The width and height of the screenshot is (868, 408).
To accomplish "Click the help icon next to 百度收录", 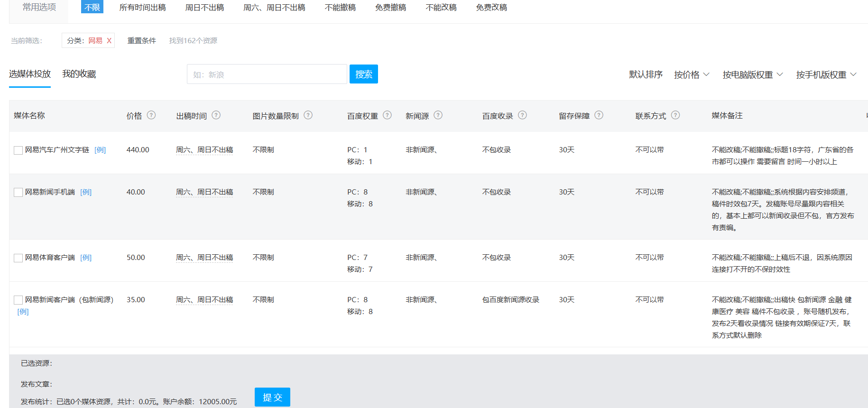I will point(523,115).
